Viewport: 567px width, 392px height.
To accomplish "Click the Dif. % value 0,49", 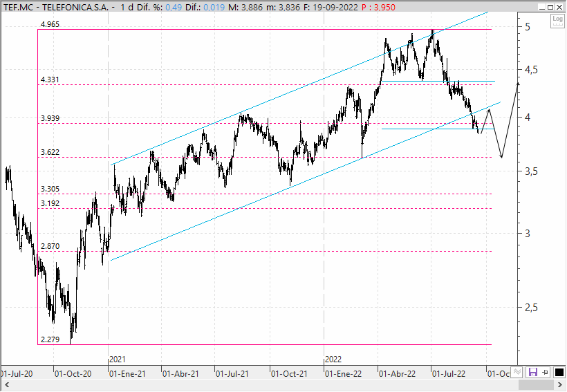I will pos(174,7).
